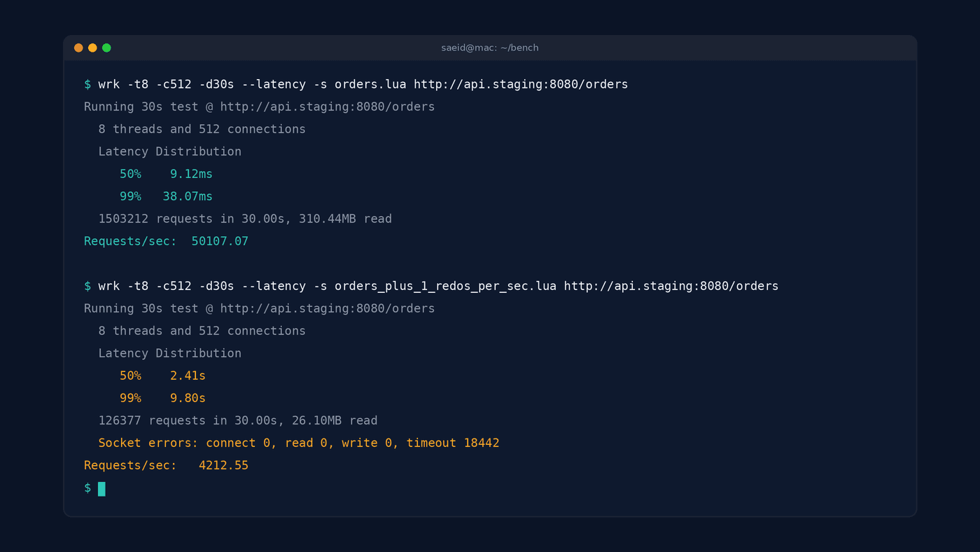This screenshot has height=552, width=980.
Task: Place cursor at the blinking prompt block
Action: point(101,488)
